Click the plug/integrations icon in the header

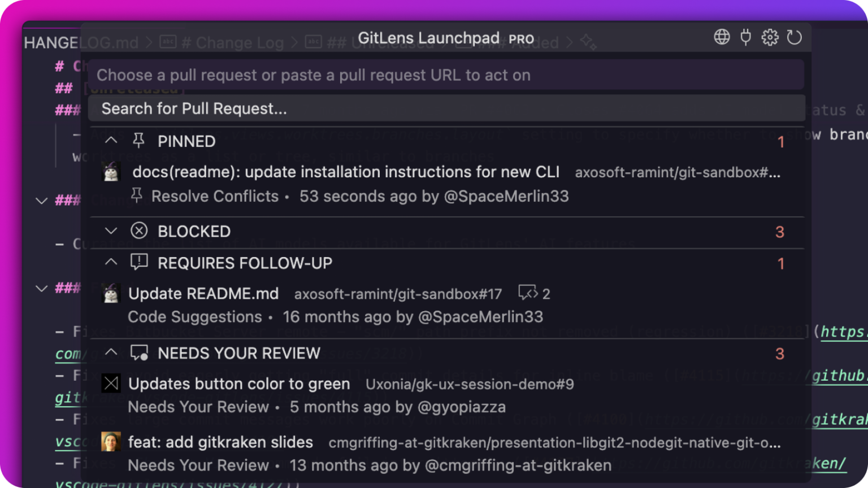745,37
